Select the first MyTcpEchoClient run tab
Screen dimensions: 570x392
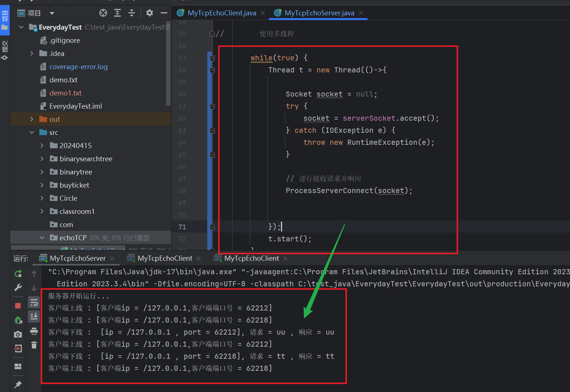click(165, 258)
